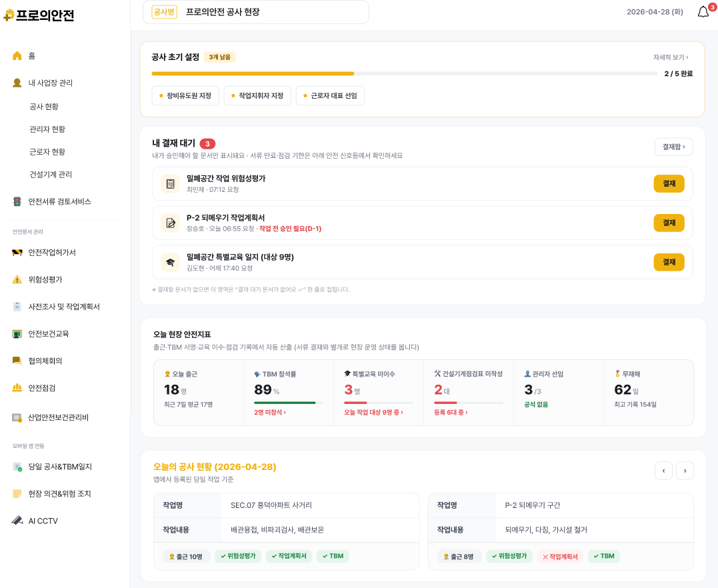Click the person icon by 관리자 선임
718x588 pixels.
point(527,374)
